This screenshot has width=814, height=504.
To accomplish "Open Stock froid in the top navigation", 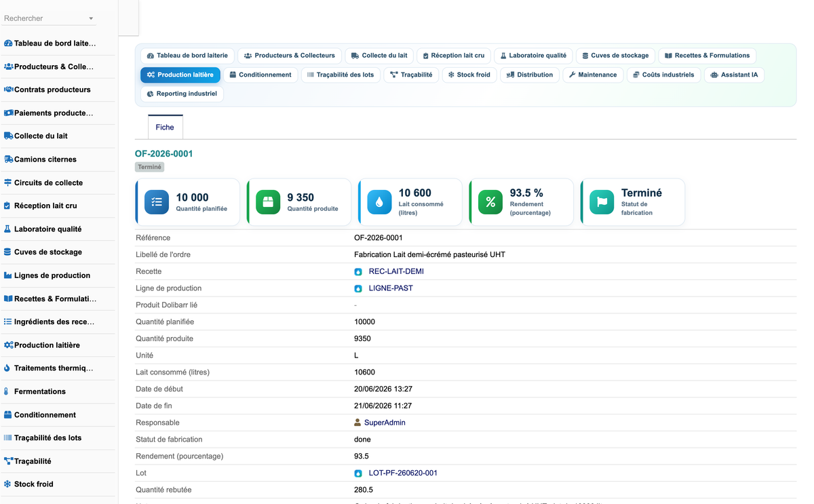I will [469, 75].
